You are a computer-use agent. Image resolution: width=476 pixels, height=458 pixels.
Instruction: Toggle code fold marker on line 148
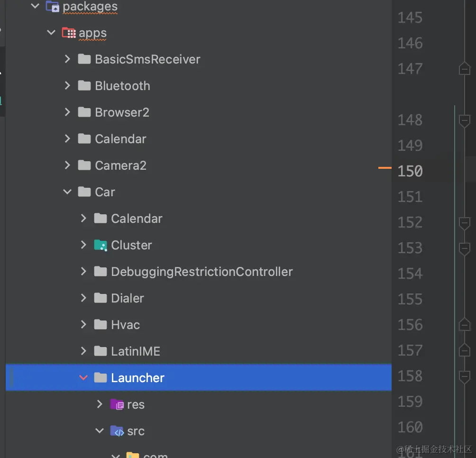tap(464, 120)
